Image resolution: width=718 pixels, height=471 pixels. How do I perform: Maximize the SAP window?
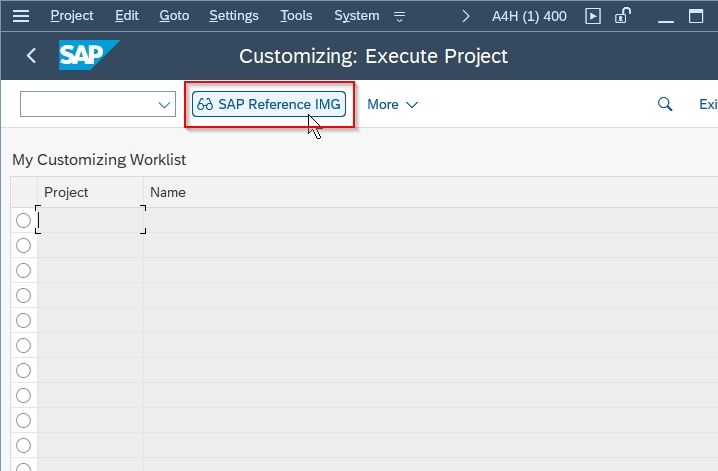(x=696, y=16)
